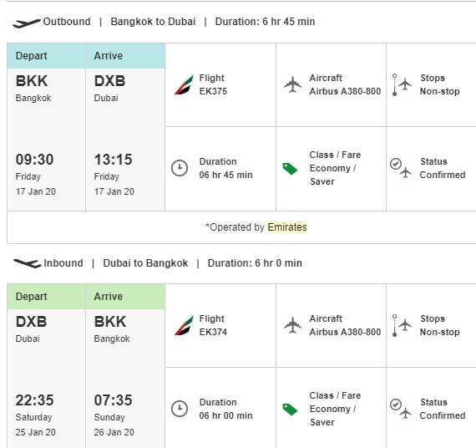The width and height of the screenshot is (476, 448).
Task: Click the inbound landing airplane icon
Action: tap(27, 263)
